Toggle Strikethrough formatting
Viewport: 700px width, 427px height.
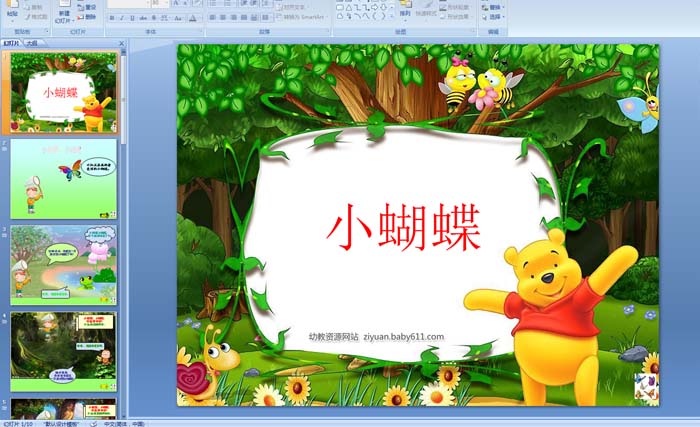click(143, 18)
